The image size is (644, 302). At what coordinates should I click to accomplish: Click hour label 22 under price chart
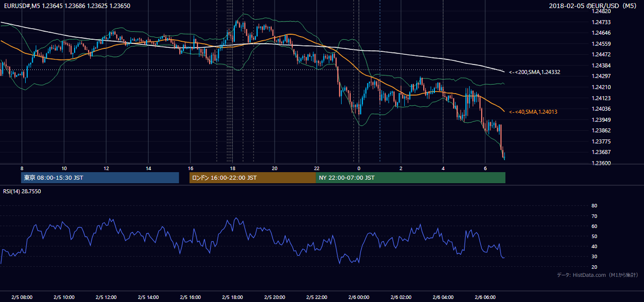tap(316, 168)
